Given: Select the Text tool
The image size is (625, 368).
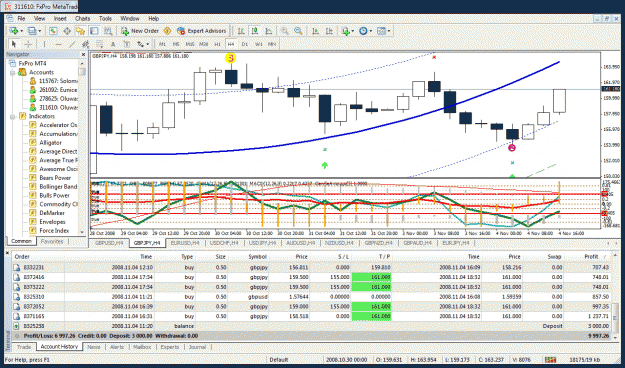Looking at the screenshot, I should pos(113,44).
